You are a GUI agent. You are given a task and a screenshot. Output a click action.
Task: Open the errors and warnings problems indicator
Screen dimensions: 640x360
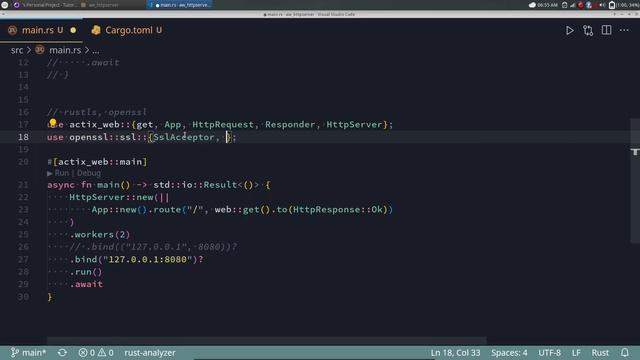point(96,353)
